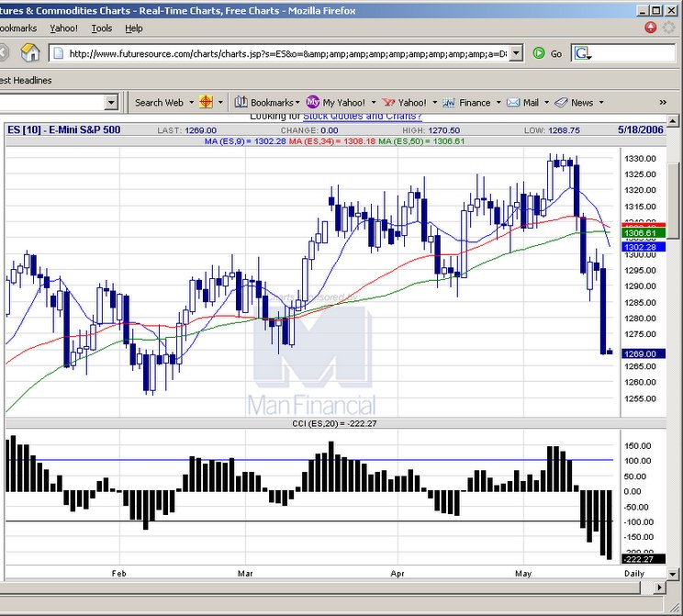Open the Latest Headlines bookmark
The height and width of the screenshot is (616, 683).
tap(26, 80)
